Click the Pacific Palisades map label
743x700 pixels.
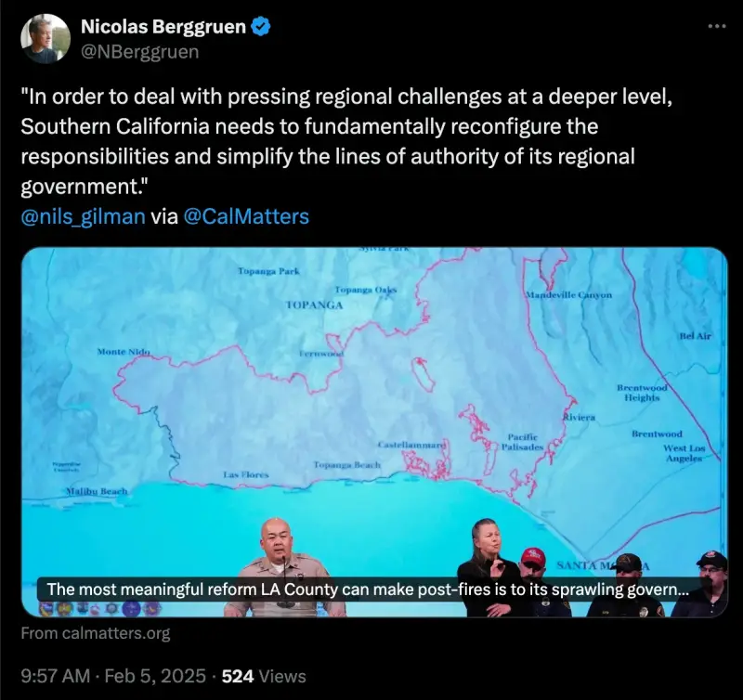tap(522, 441)
